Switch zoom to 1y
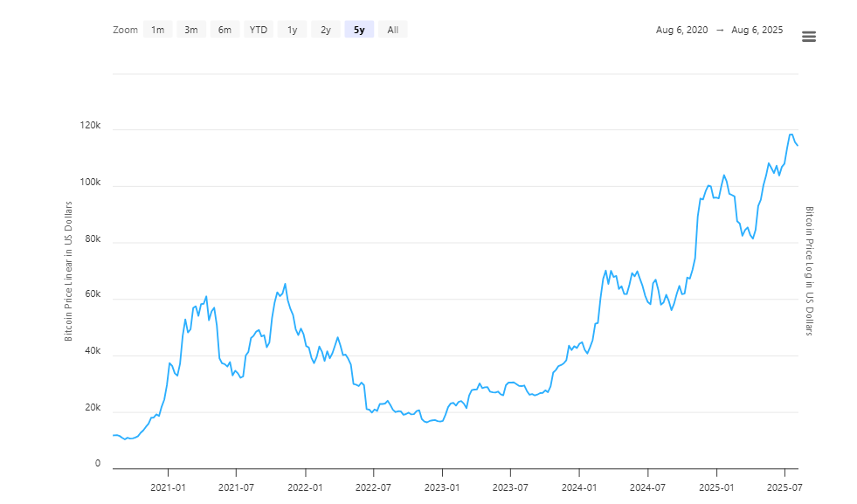Screen dimensions: 857x504 click(293, 30)
